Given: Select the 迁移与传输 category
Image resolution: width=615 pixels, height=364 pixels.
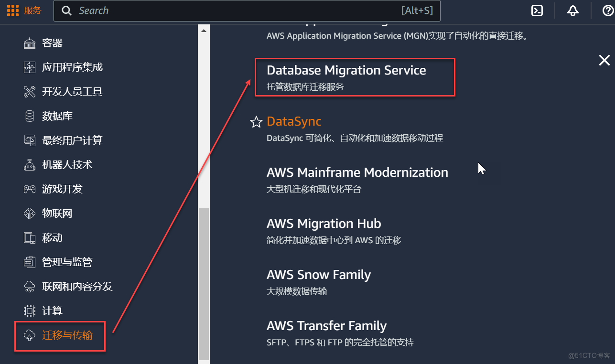Looking at the screenshot, I should [67, 335].
